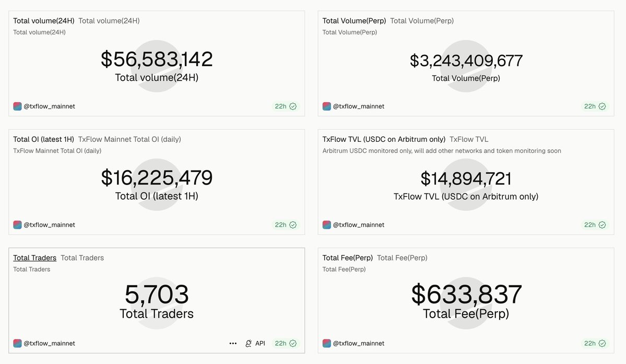Open Total Volume(Perp) card title link
Image resolution: width=626 pixels, height=364 pixels.
pos(354,21)
